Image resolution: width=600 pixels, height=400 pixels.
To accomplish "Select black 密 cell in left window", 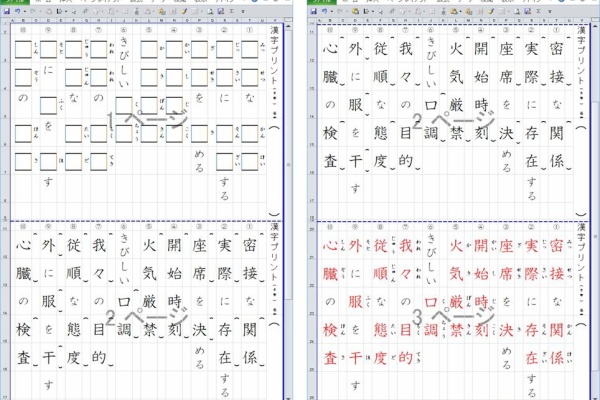I will click(x=249, y=245).
